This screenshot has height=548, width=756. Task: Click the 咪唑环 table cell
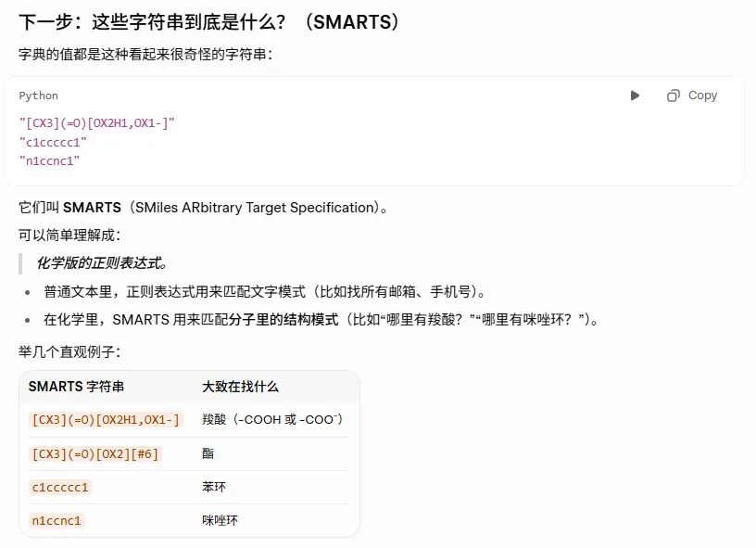220,520
